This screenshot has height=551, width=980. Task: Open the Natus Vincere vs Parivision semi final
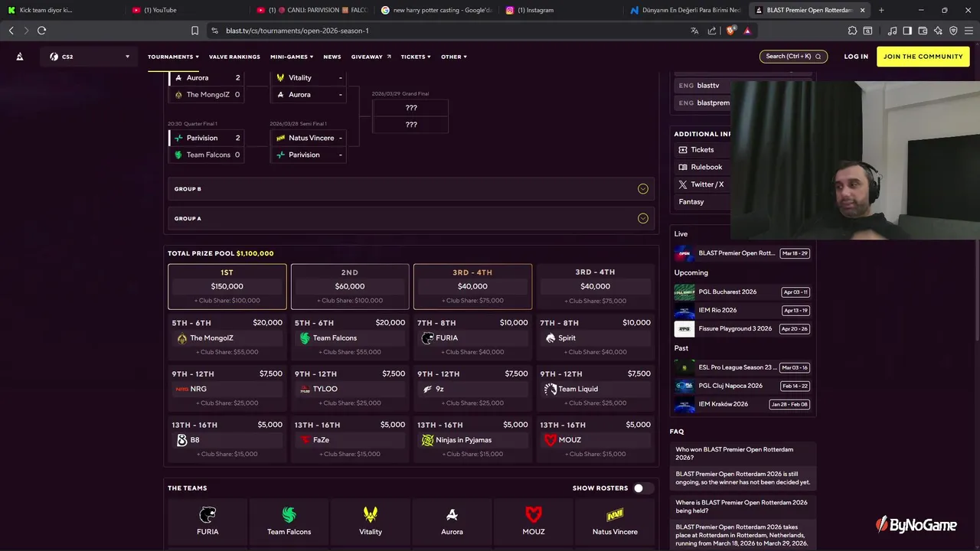click(x=309, y=146)
